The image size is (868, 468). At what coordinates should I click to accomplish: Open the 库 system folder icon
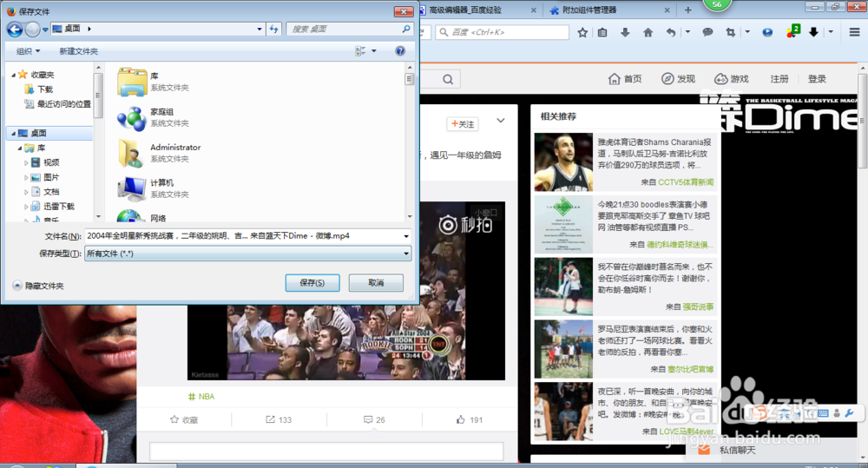tap(132, 82)
